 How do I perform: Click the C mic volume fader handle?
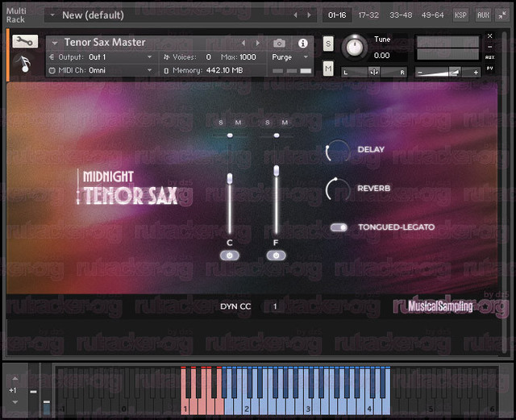coord(230,178)
